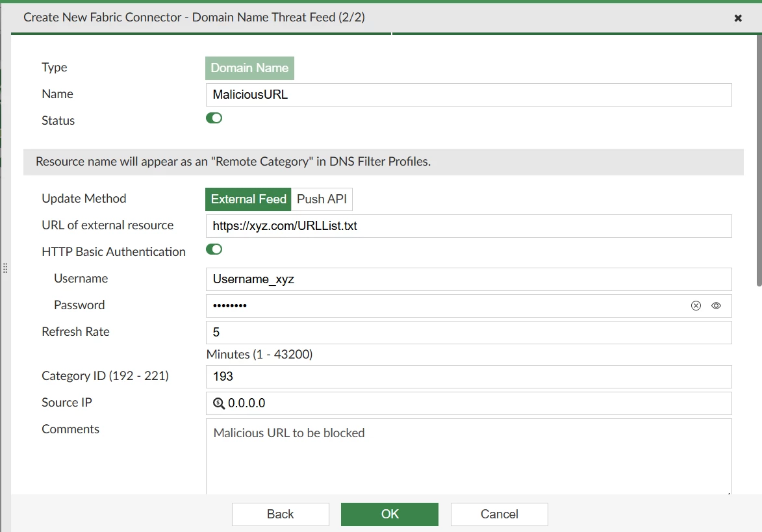Click the 'Category ID (192 - 221)' label

105,376
